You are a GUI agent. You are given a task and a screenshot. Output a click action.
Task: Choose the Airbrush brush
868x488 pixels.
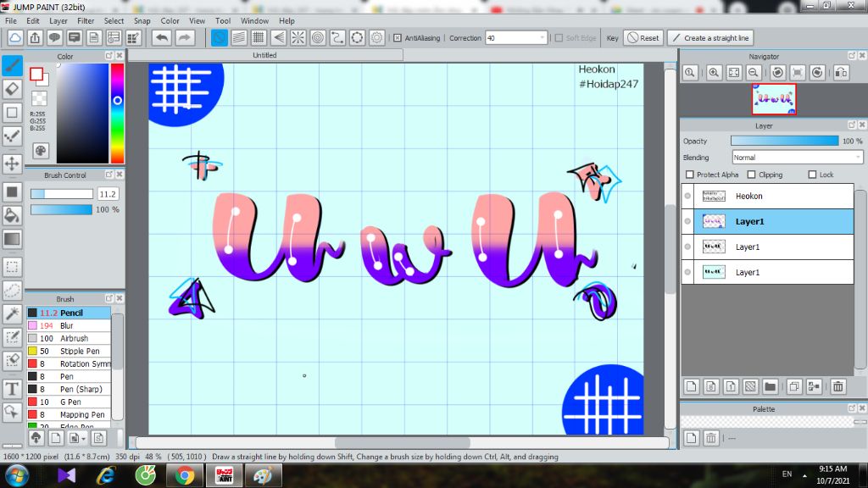(69, 338)
